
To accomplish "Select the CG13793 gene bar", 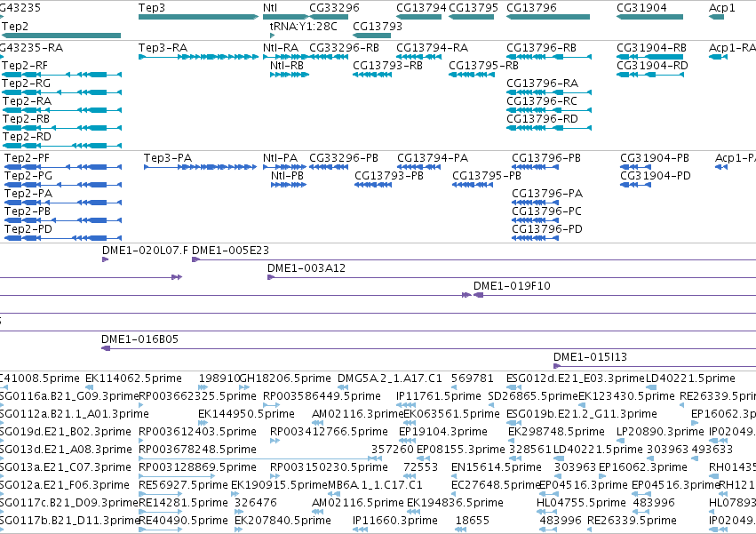I will [x=371, y=36].
